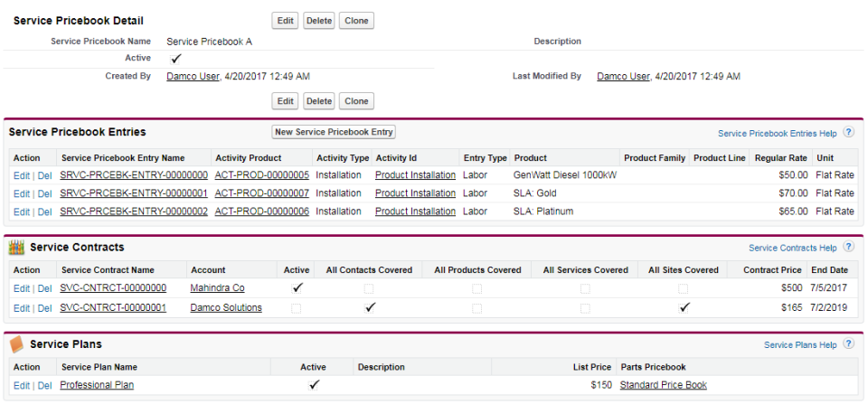Click the Service Plans help question-mark icon

click(849, 344)
